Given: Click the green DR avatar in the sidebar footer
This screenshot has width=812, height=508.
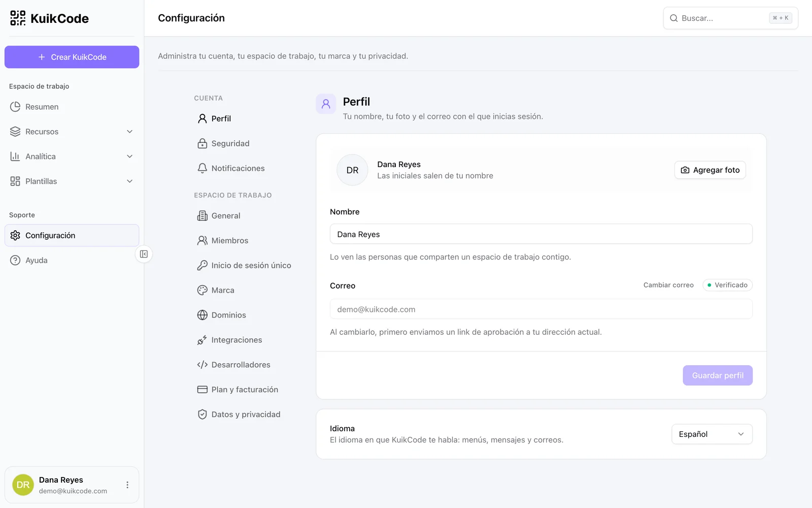Looking at the screenshot, I should coord(23,485).
